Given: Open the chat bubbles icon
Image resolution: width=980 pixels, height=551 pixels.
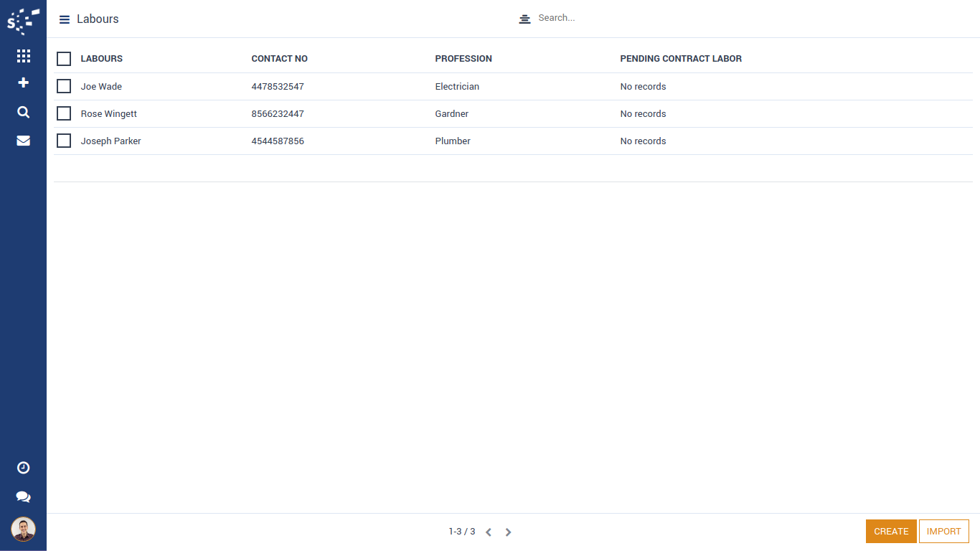Looking at the screenshot, I should [23, 496].
